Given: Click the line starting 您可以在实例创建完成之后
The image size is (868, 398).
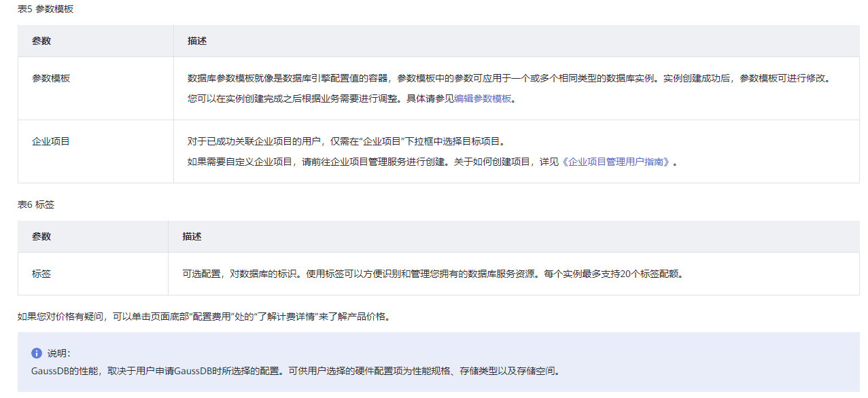Looking at the screenshot, I should click(352, 98).
